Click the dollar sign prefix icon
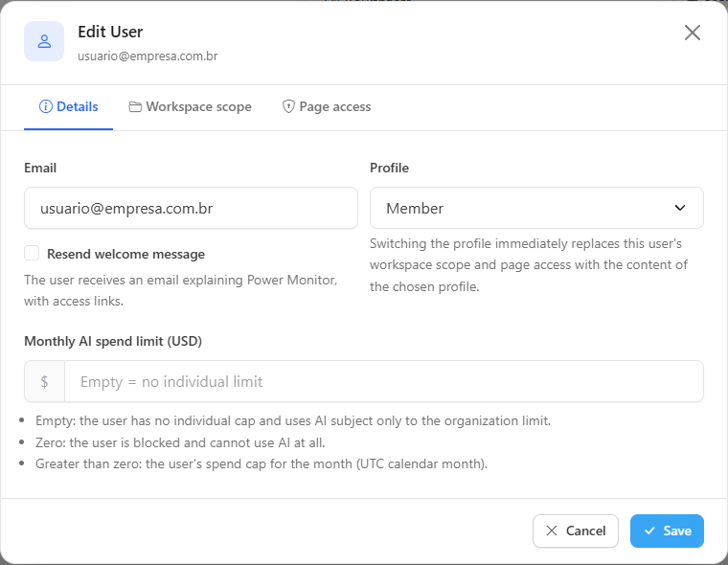Screen dimensions: 728x565 pos(44,381)
